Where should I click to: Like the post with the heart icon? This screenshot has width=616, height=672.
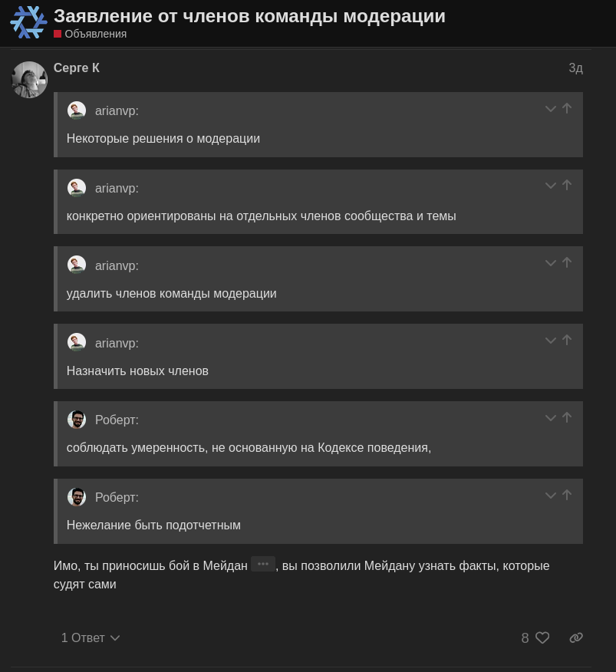tap(542, 638)
